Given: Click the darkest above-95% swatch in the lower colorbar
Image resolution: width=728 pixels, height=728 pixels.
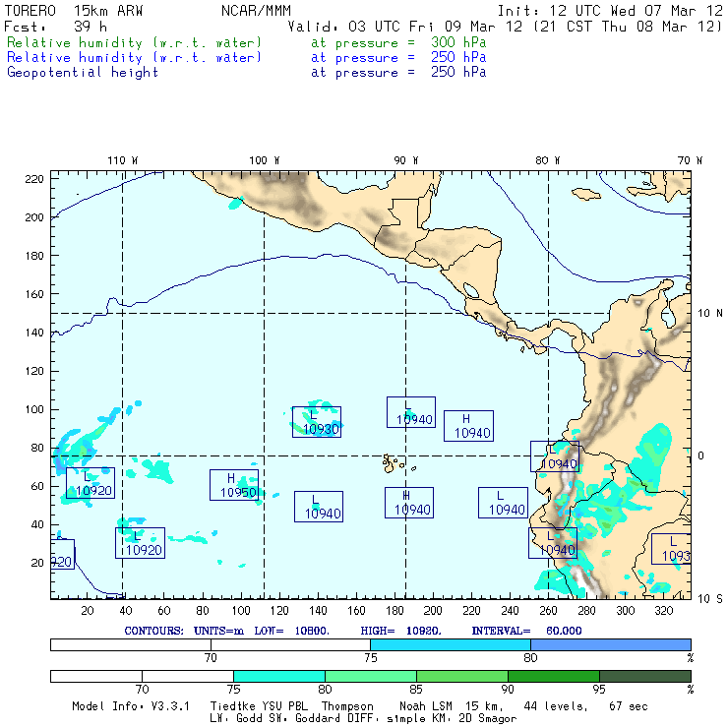Looking at the screenshot, I should (645, 676).
